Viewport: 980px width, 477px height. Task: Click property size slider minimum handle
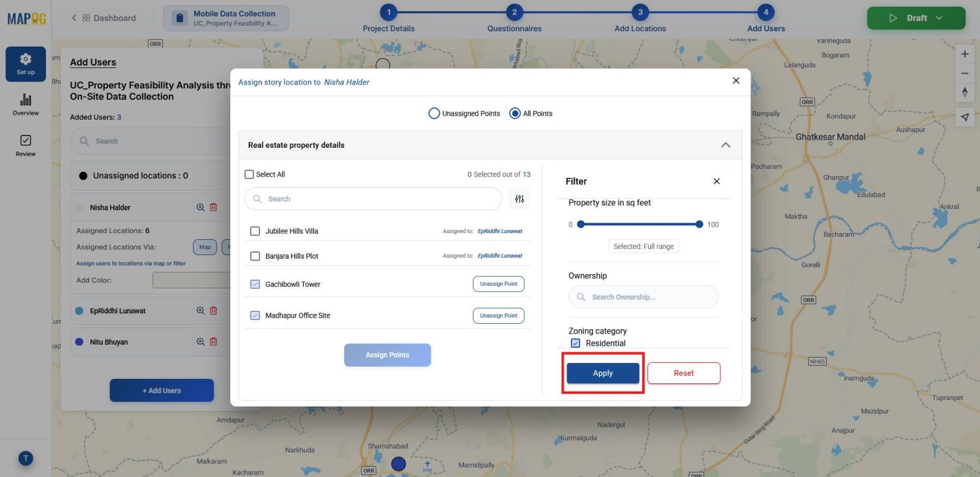pos(581,224)
